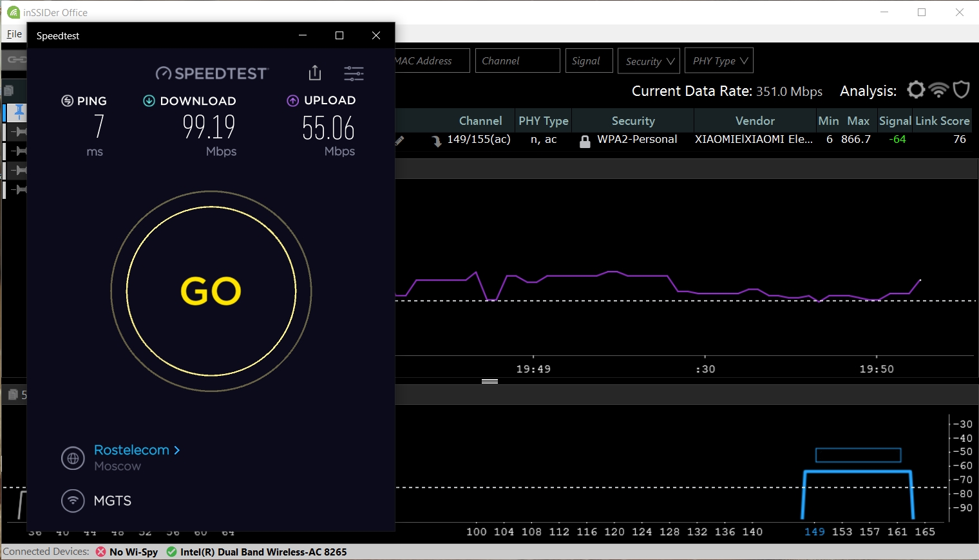Image resolution: width=979 pixels, height=560 pixels.
Task: Click the 99.19 download speed result
Action: point(209,127)
